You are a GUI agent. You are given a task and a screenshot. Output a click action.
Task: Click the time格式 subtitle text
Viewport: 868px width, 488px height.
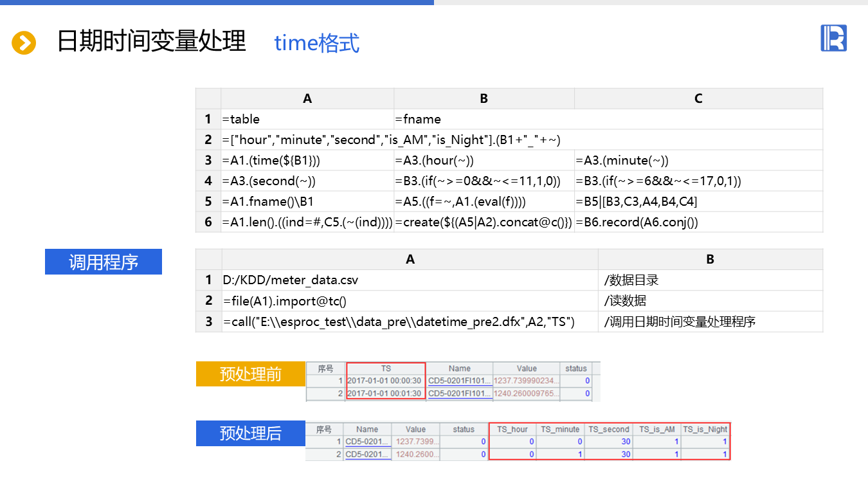(x=317, y=43)
